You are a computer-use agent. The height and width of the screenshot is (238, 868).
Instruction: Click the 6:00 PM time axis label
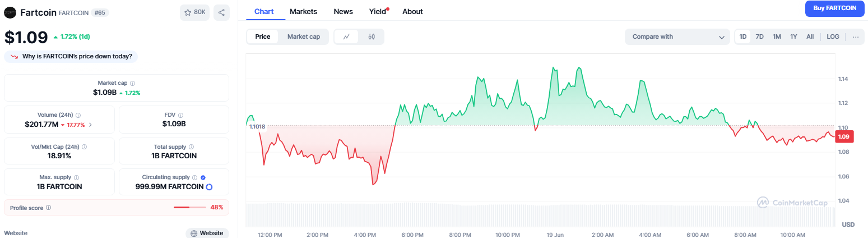tap(412, 234)
